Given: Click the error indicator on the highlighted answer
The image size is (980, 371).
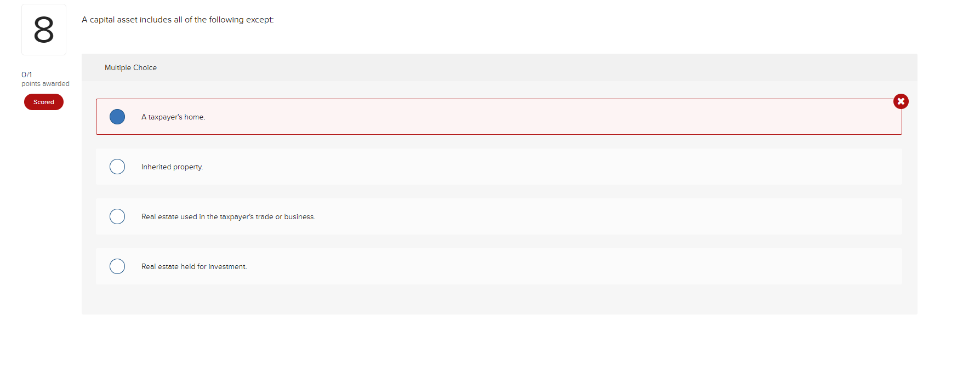Looking at the screenshot, I should (901, 101).
